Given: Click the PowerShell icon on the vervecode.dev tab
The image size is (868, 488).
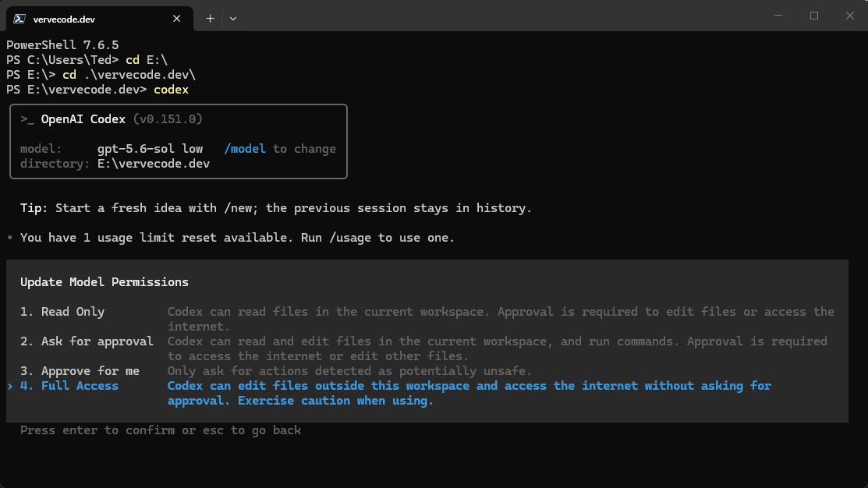Looking at the screenshot, I should 19,19.
